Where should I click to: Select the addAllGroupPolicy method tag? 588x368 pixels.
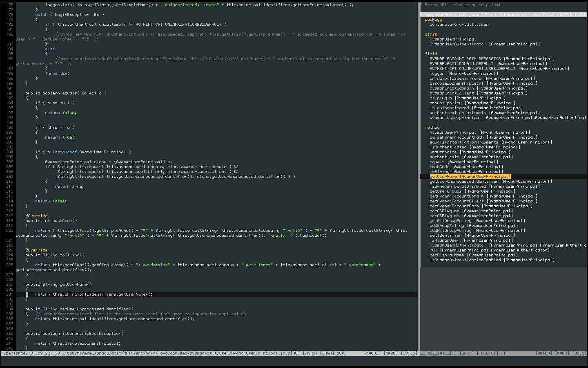click(477, 231)
